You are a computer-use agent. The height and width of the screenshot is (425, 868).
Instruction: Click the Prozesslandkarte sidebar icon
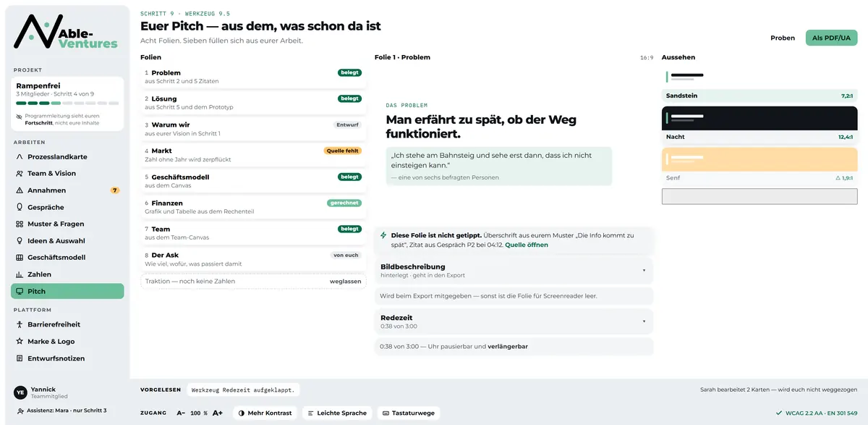20,156
